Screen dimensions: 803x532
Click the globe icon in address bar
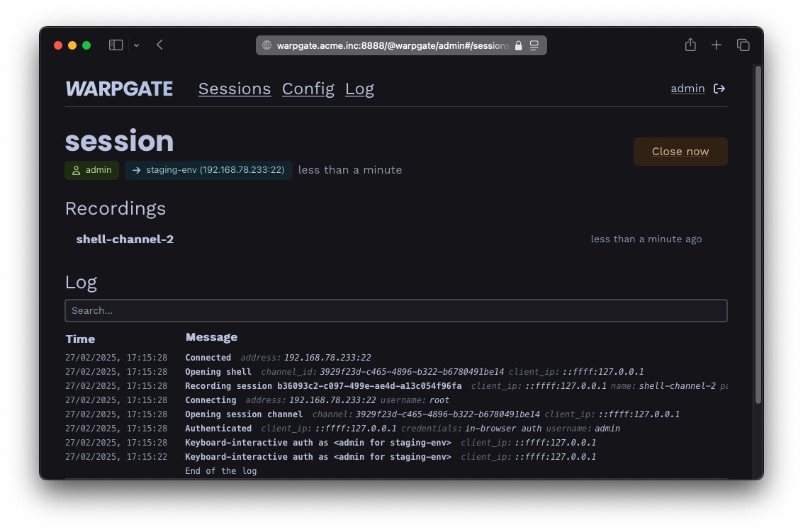click(x=267, y=46)
